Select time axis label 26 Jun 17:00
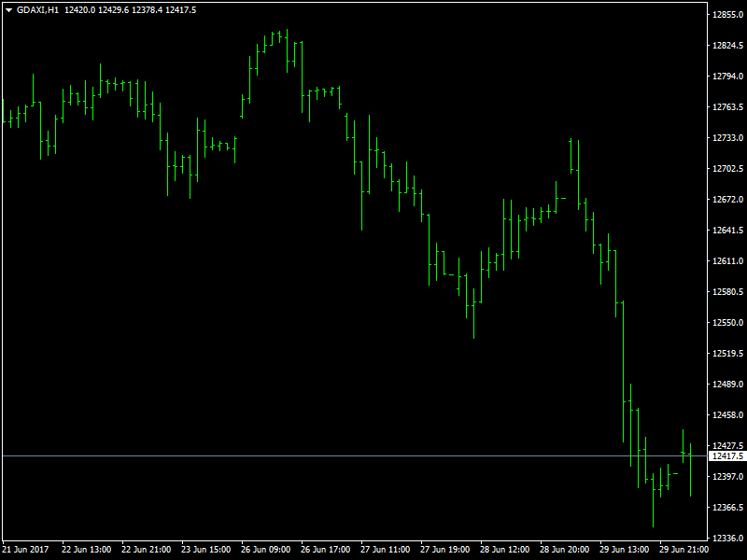The width and height of the screenshot is (747, 560). (326, 550)
